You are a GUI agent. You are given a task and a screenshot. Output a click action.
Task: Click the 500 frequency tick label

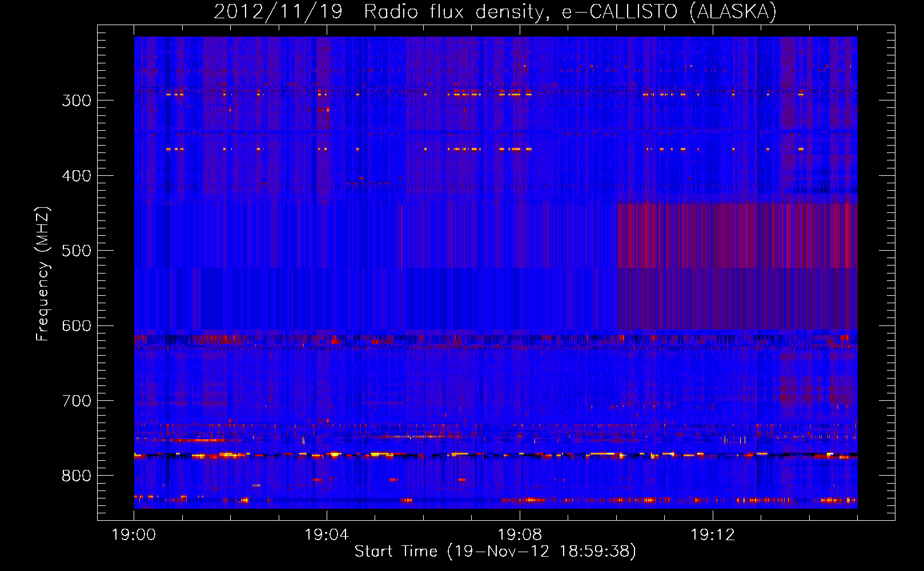[x=77, y=251]
